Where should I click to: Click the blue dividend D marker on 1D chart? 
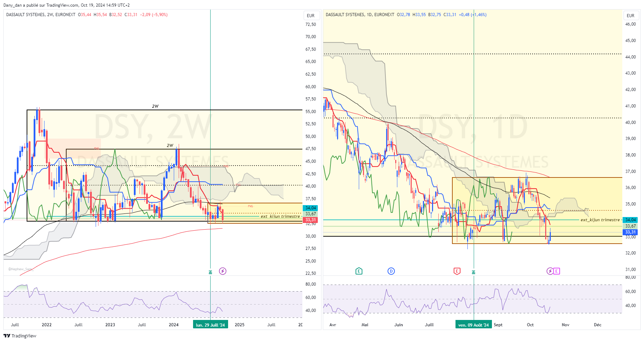point(391,271)
